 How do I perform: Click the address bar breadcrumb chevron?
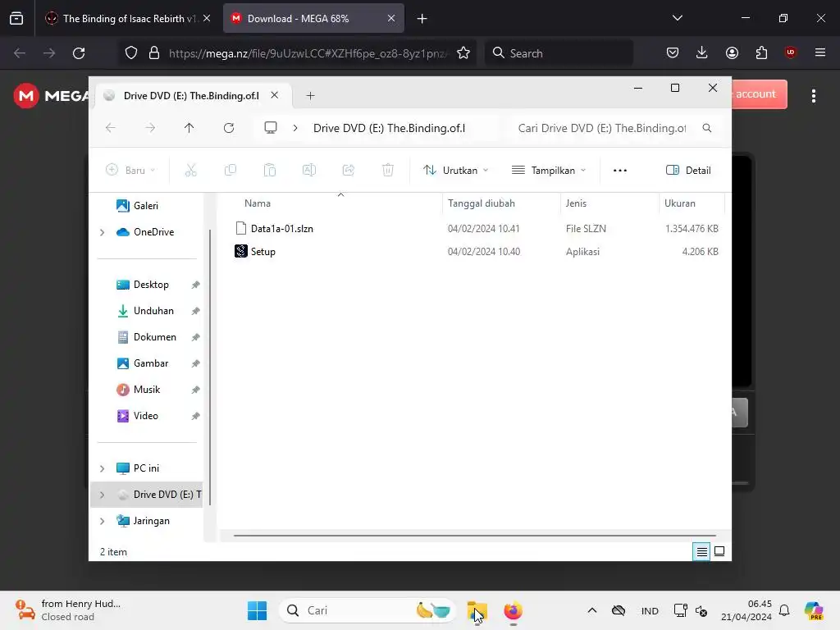coord(295,128)
